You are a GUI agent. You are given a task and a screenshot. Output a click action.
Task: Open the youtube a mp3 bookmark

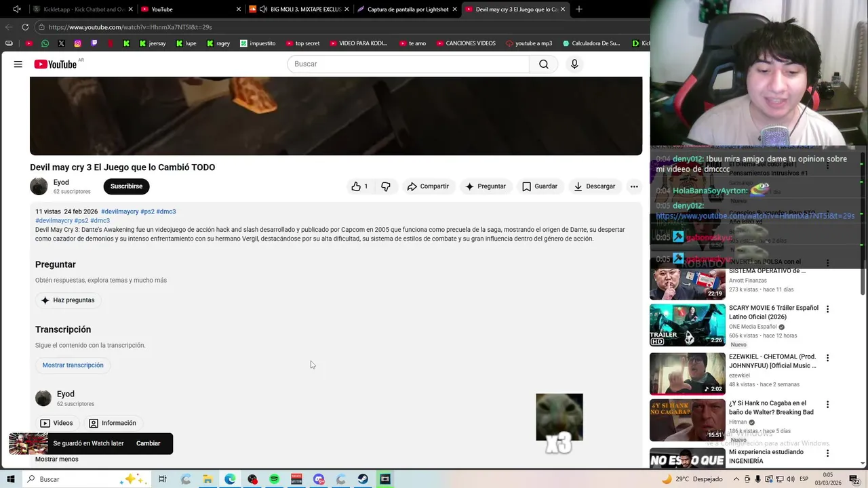[529, 43]
